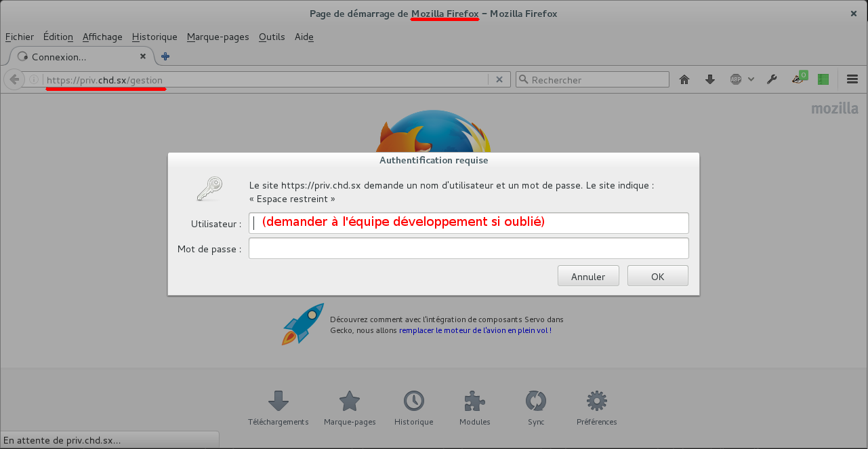
Task: Open the Historique menu
Action: pos(154,37)
